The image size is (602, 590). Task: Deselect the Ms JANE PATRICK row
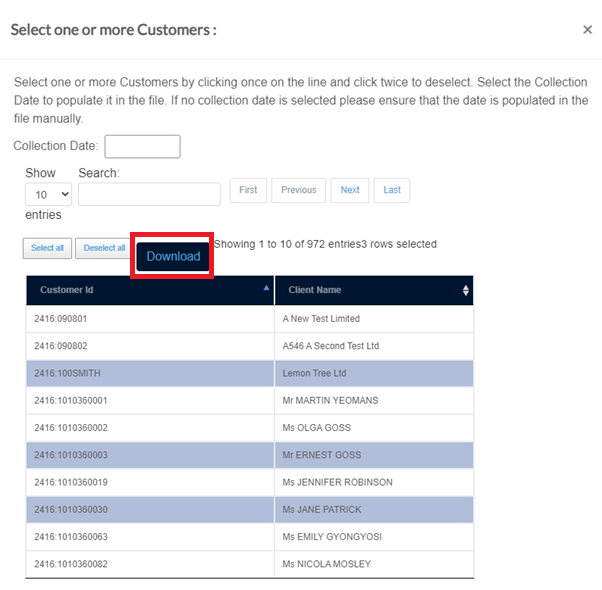[x=250, y=509]
